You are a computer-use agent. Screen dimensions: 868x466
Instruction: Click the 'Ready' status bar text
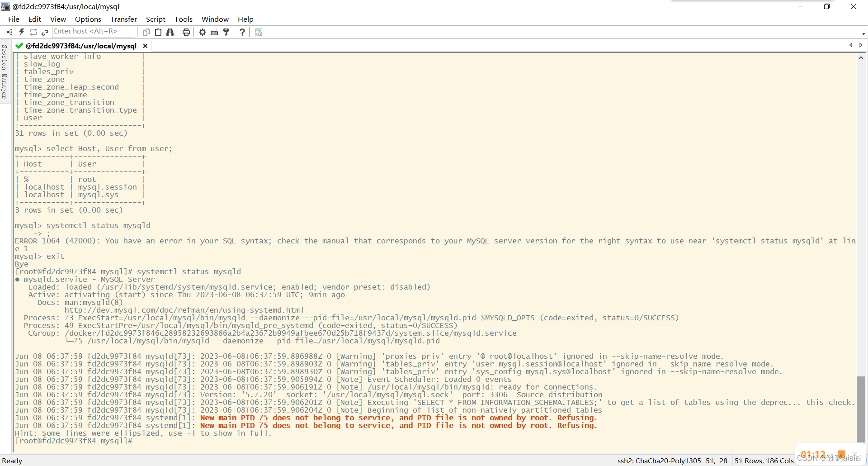[12, 461]
